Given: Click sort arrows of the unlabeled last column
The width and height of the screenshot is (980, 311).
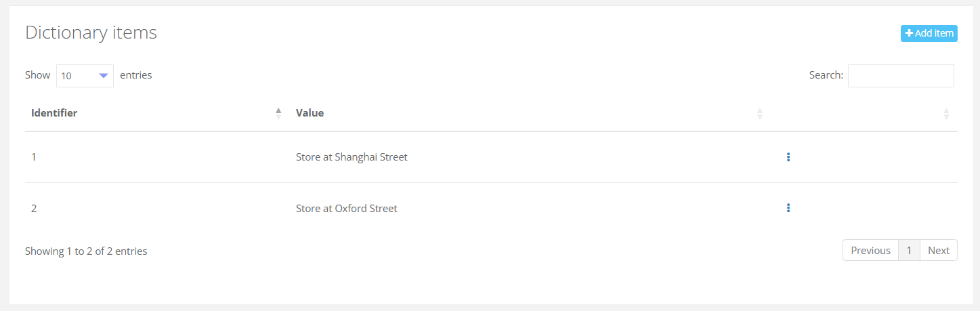Looking at the screenshot, I should (x=946, y=113).
